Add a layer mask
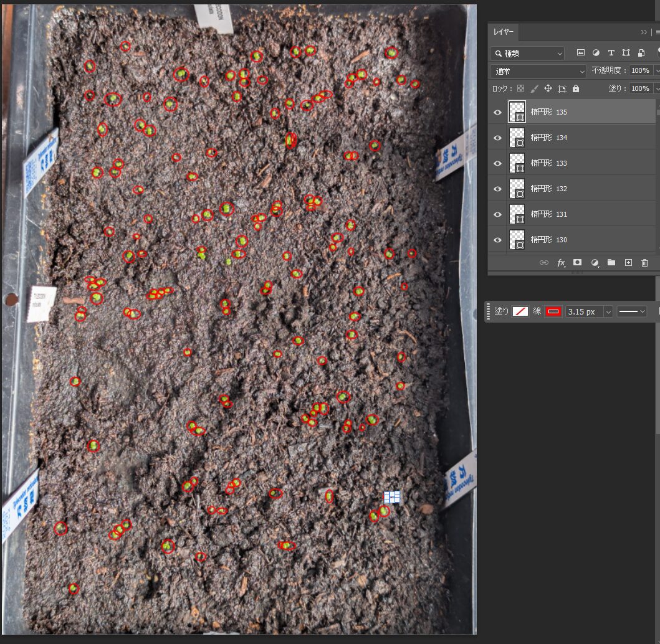 [578, 263]
